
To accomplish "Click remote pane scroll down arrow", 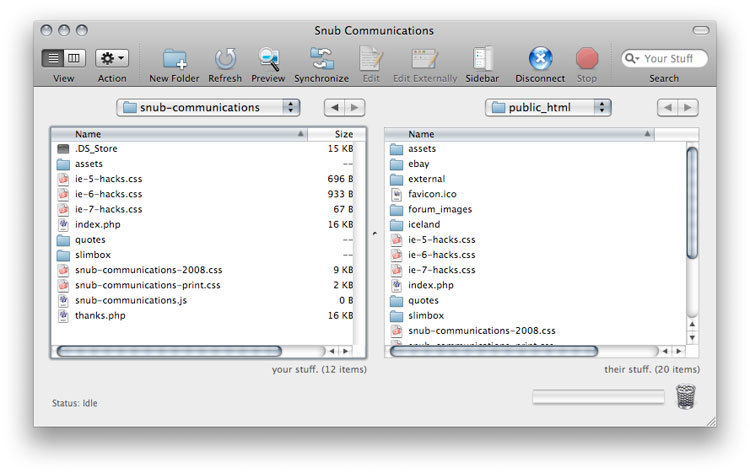I will [692, 338].
